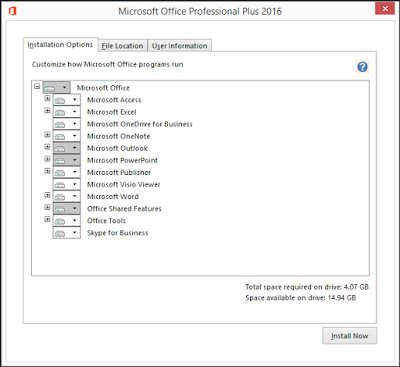The height and width of the screenshot is (367, 400).
Task: Click the space available 14.94 GB text
Action: [x=301, y=298]
